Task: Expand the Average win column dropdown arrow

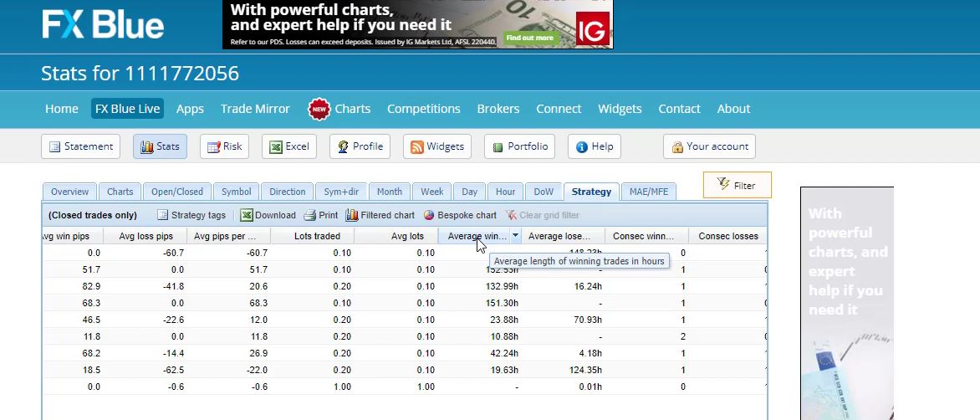Action: pos(515,236)
